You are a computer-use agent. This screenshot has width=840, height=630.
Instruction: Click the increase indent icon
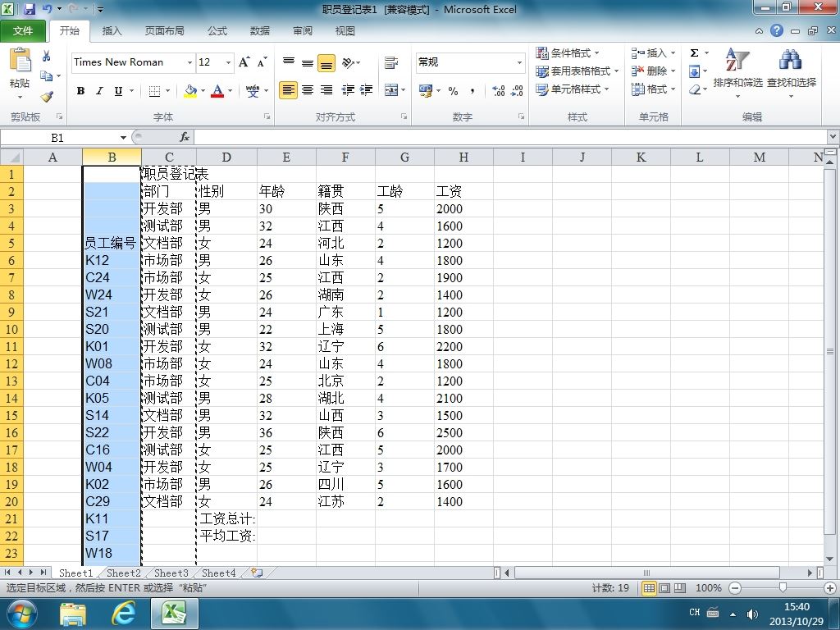click(x=367, y=90)
